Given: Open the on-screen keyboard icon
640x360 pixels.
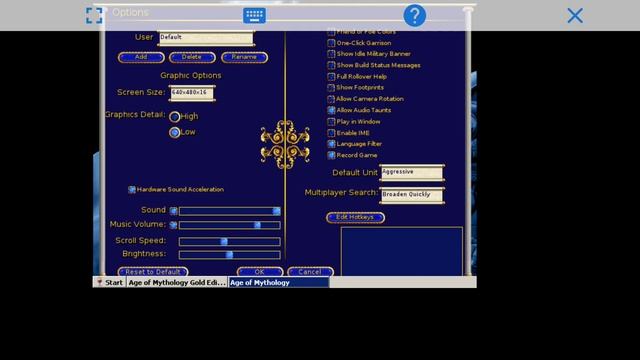Looking at the screenshot, I should [x=254, y=16].
